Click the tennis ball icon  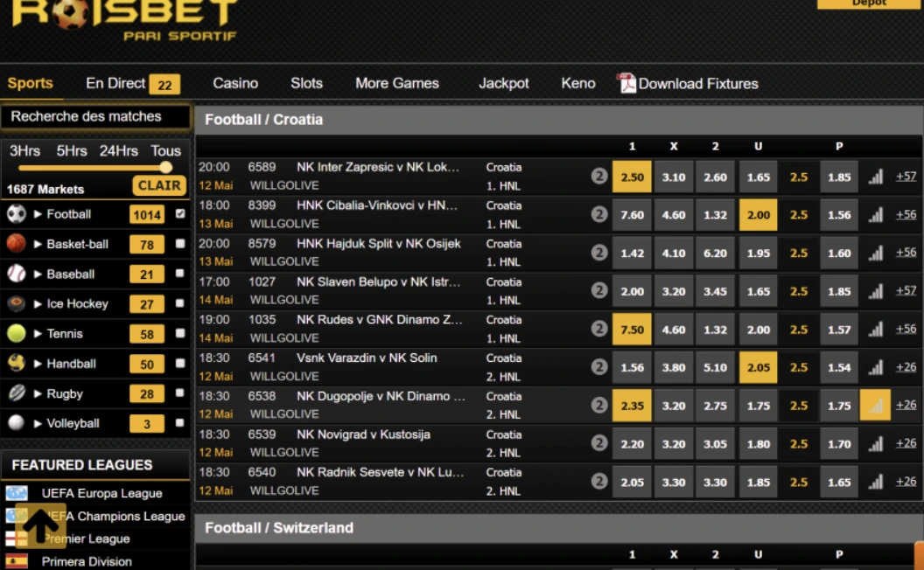(x=16, y=334)
